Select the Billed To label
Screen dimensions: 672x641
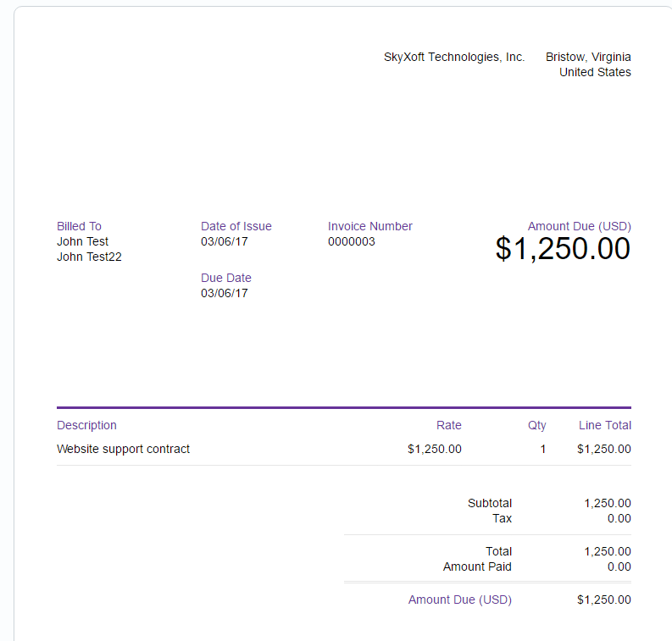pos(79,226)
